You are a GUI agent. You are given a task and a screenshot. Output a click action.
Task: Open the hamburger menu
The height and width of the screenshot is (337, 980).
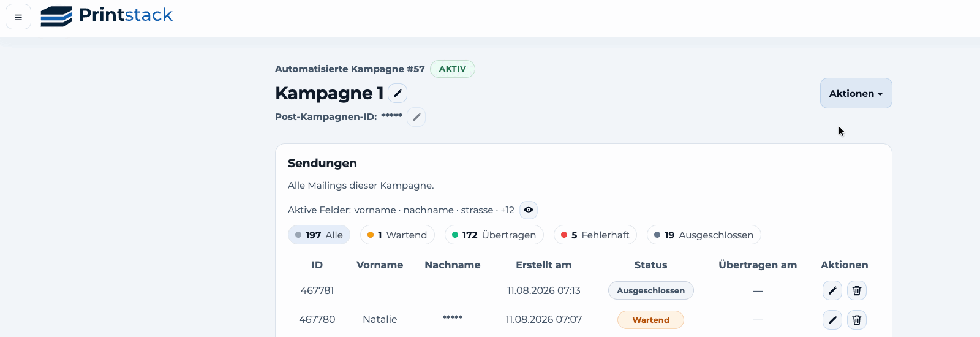coord(18,17)
